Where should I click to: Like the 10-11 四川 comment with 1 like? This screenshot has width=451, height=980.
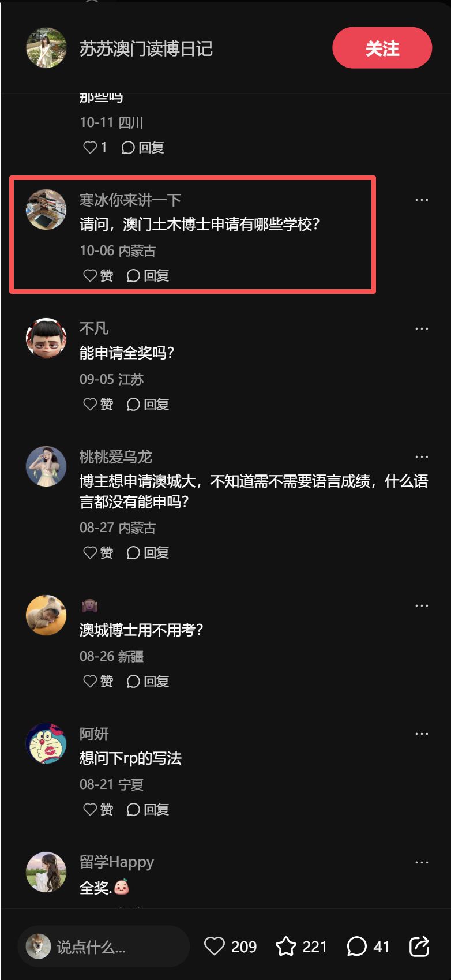pos(95,148)
